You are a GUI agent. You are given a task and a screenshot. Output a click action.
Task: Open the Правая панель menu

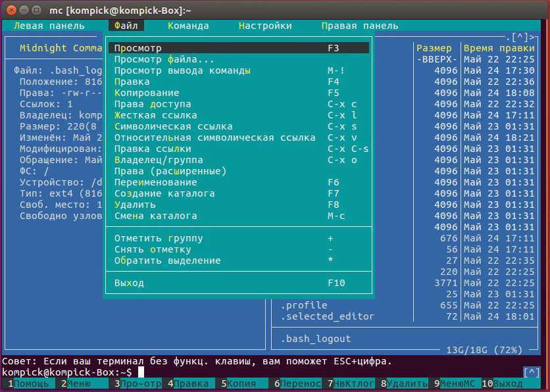[x=360, y=26]
